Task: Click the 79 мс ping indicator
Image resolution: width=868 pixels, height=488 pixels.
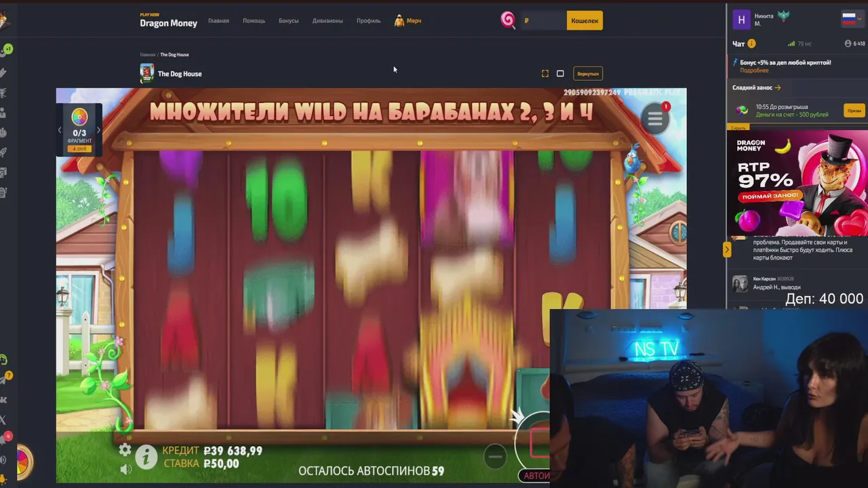Action: coord(800,43)
